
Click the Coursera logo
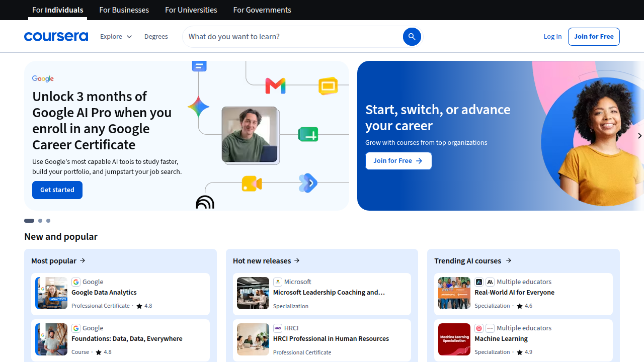click(56, 37)
